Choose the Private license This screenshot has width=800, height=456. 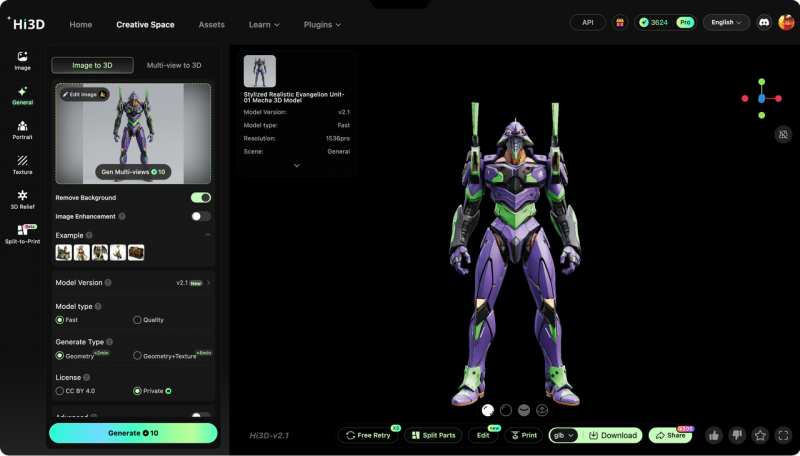click(152, 391)
